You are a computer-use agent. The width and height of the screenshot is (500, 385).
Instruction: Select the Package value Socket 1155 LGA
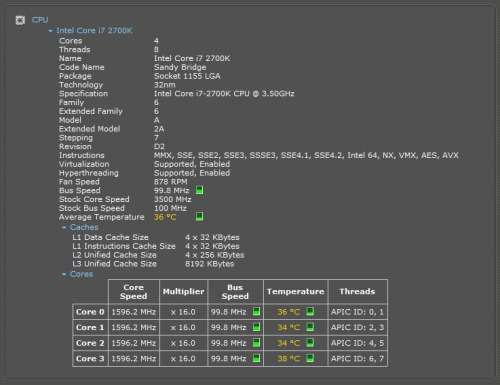tap(187, 76)
